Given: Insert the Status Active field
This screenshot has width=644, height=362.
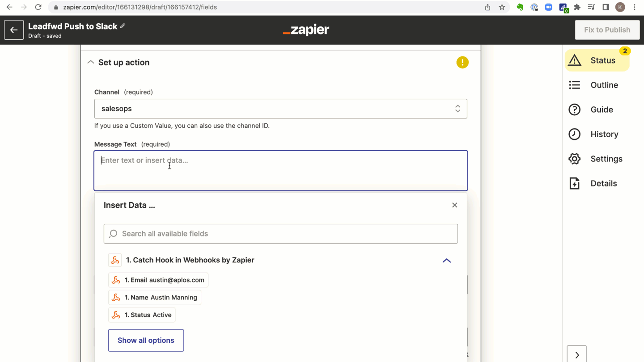Looking at the screenshot, I should pos(142,315).
